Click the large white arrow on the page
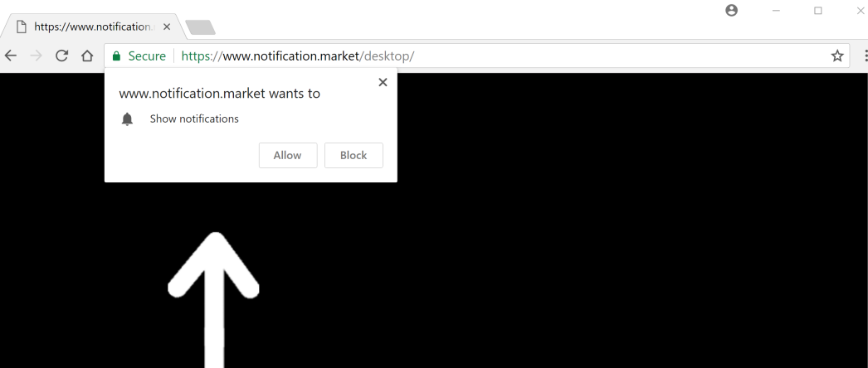 pos(213,300)
